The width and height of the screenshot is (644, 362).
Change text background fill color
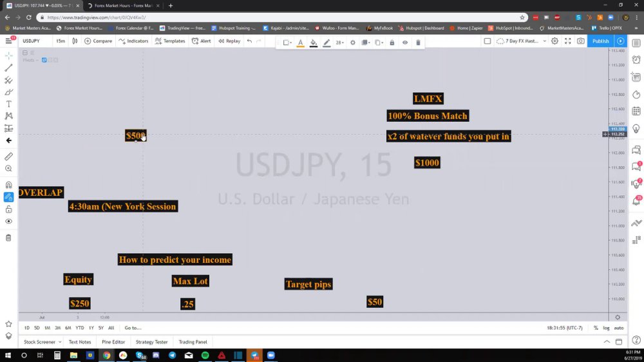[314, 43]
